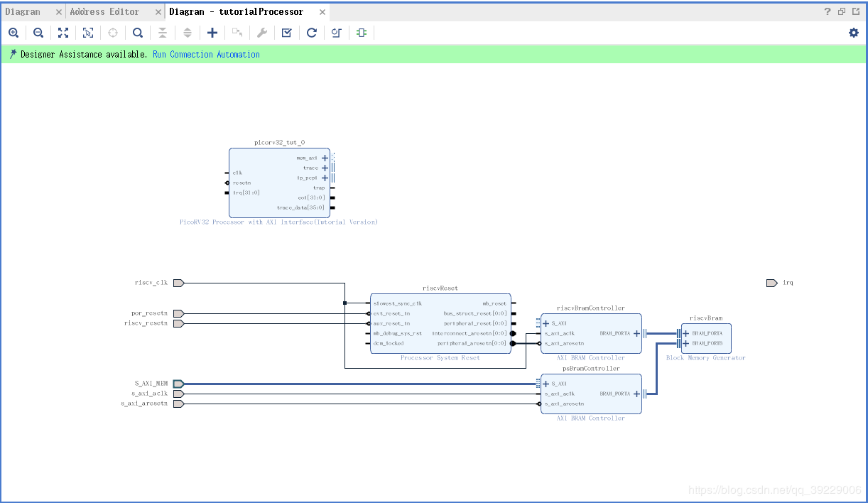
Task: Close the tutorialProcessor diagram tab
Action: click(322, 12)
